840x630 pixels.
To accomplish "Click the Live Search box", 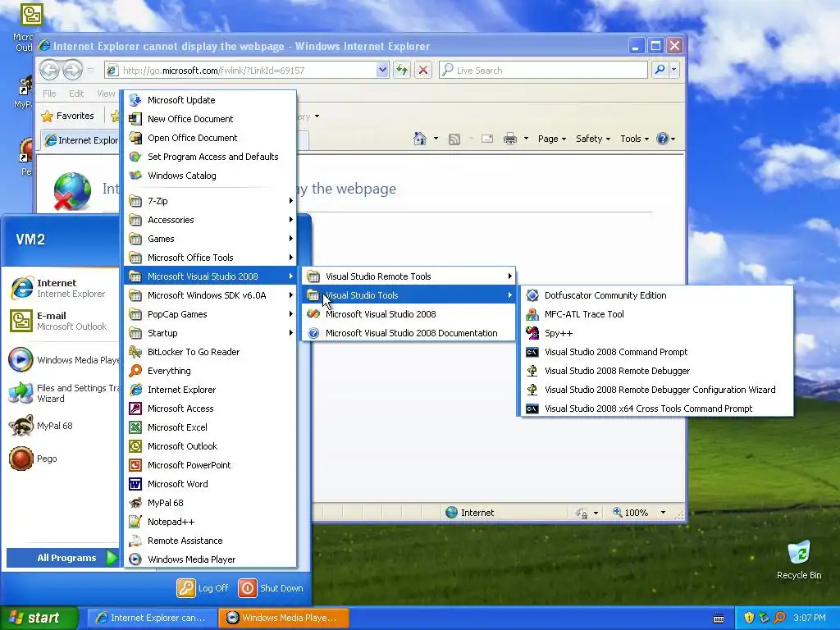I will click(x=543, y=71).
